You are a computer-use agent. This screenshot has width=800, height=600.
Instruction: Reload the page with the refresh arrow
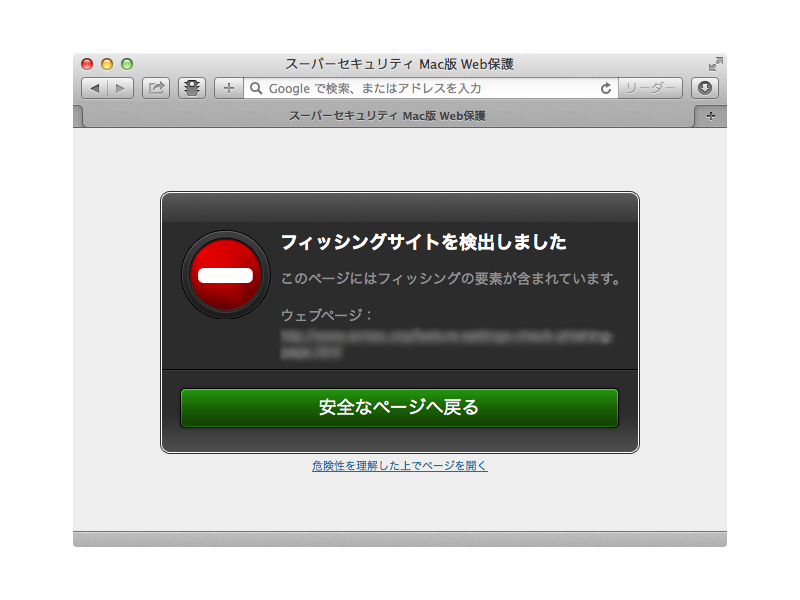pos(605,89)
